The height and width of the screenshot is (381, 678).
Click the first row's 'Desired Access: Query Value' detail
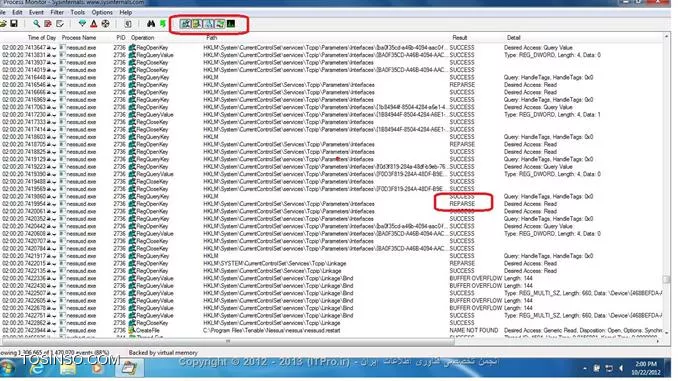coord(538,48)
